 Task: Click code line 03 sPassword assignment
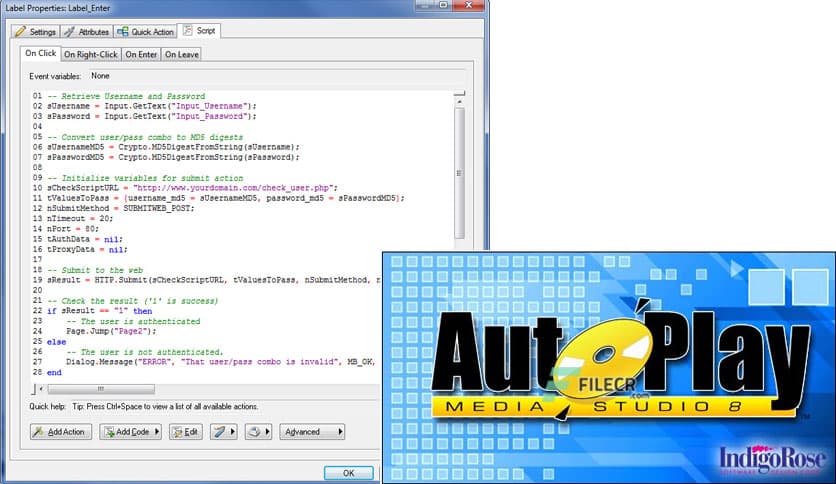pos(151,116)
